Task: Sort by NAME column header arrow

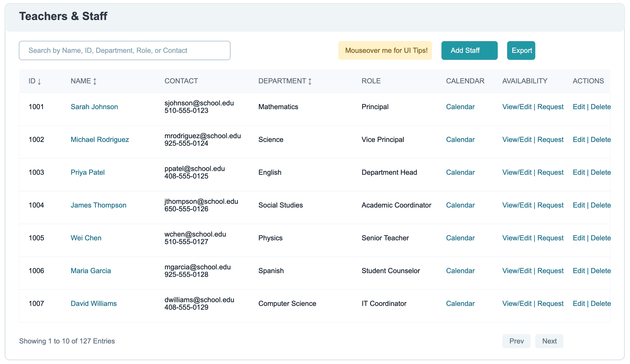Action: coord(95,81)
